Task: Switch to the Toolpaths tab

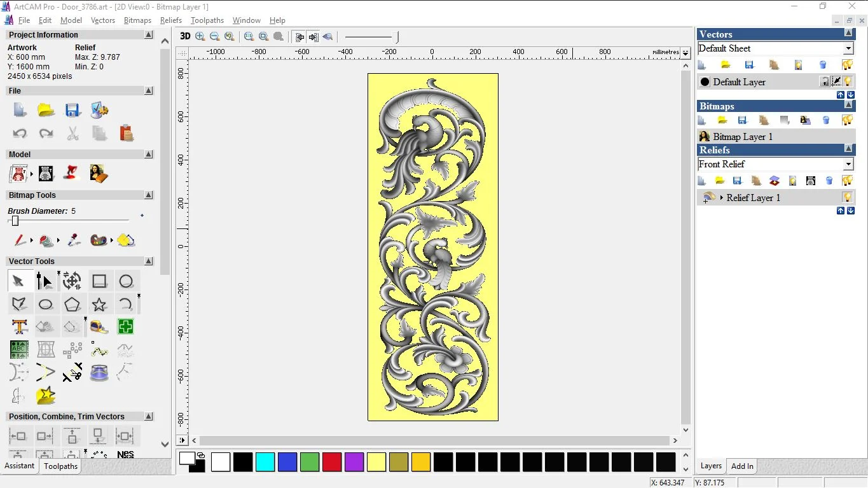Action: tap(60, 466)
